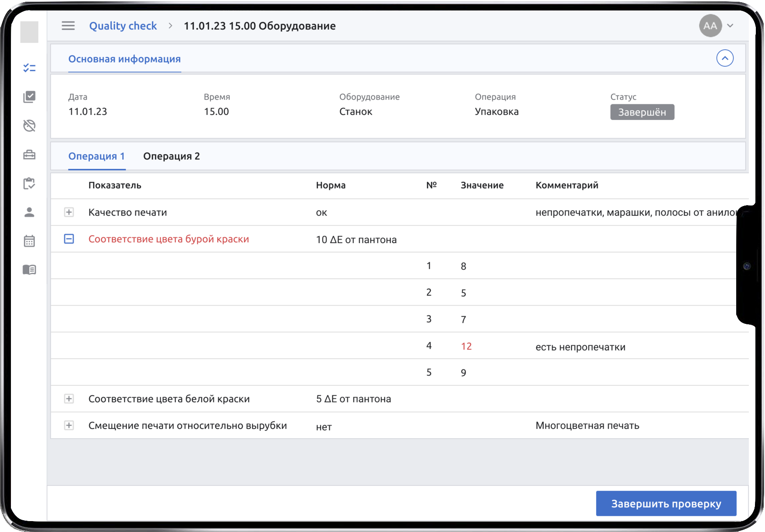Click the AA user avatar
The image size is (765, 532).
click(x=710, y=26)
